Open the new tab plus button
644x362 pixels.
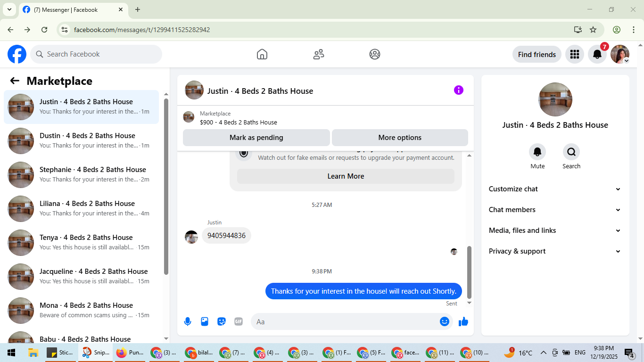click(x=138, y=9)
